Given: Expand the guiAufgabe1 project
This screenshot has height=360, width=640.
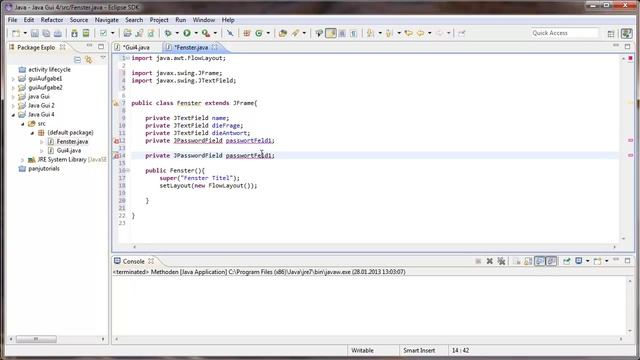Looking at the screenshot, I should tap(13, 79).
